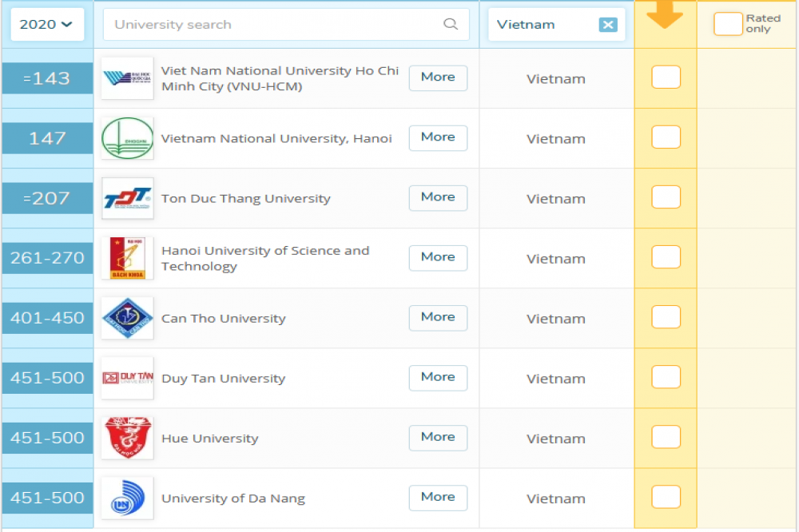Open the 2020 year dropdown
The height and width of the screenshot is (532, 799).
[47, 25]
